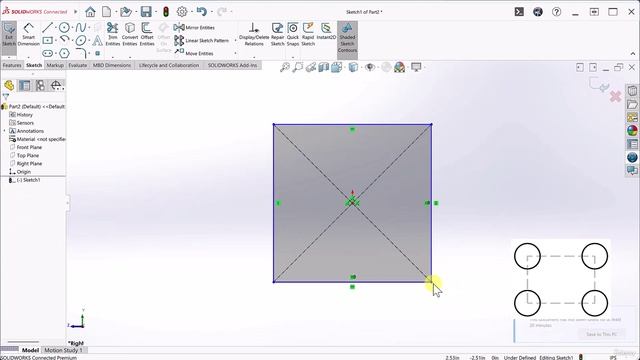This screenshot has width=640, height=360.
Task: Switch to the Markup tab
Action: tap(55, 65)
